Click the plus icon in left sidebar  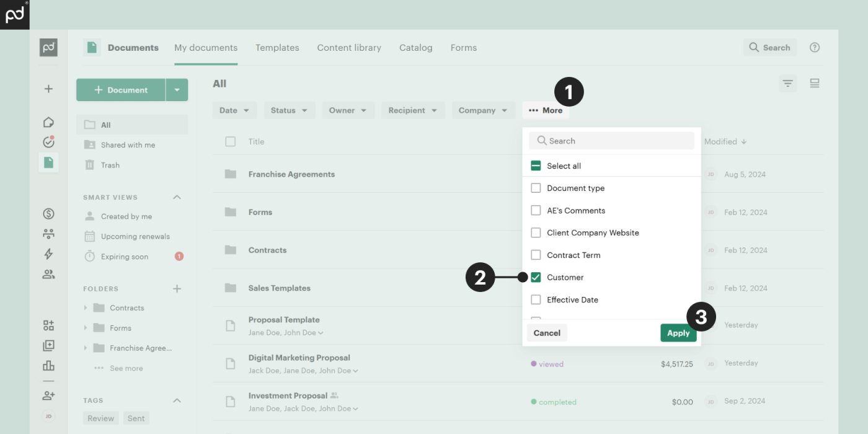click(48, 89)
